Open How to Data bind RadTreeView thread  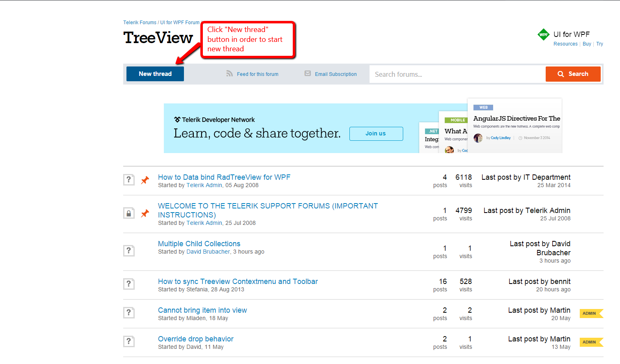(224, 177)
